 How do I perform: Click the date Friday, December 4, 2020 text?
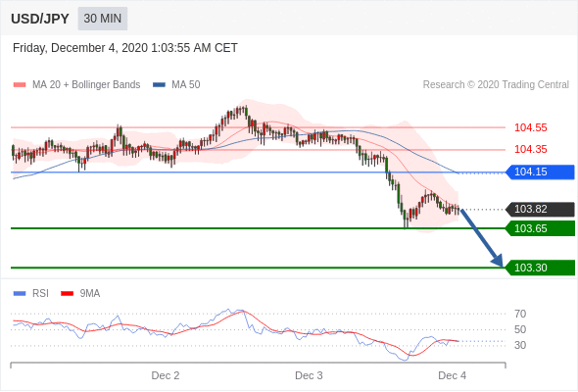(x=125, y=48)
